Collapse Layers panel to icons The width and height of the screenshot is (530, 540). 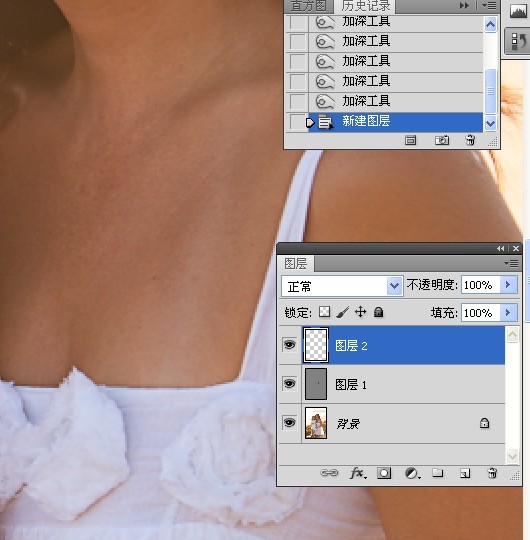pos(501,249)
